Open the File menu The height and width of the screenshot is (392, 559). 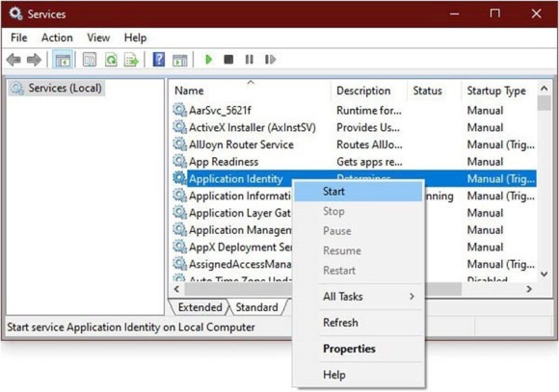coord(19,38)
